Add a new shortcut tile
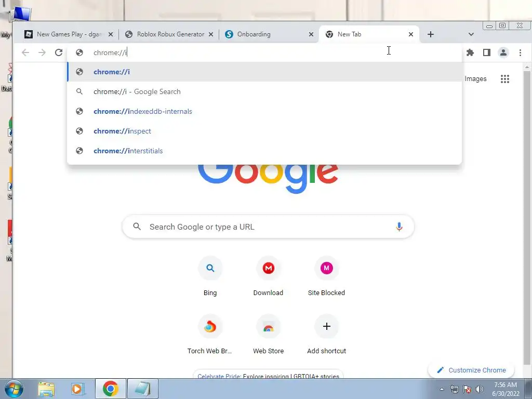The width and height of the screenshot is (532, 399). pyautogui.click(x=326, y=335)
